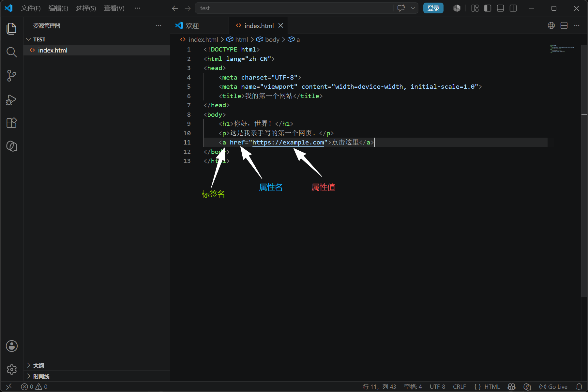Open editor More Actions ellipsis
The height and width of the screenshot is (392, 588).
tap(577, 25)
